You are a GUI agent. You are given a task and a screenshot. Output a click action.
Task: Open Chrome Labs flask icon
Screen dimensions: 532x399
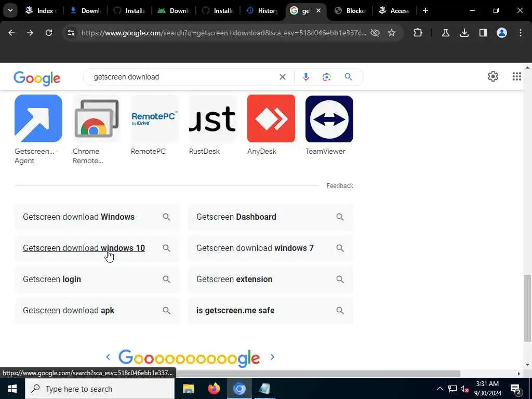445,33
